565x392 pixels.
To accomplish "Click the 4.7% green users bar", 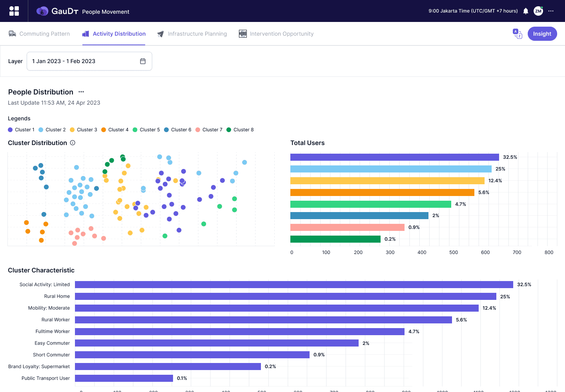I will click(x=371, y=204).
